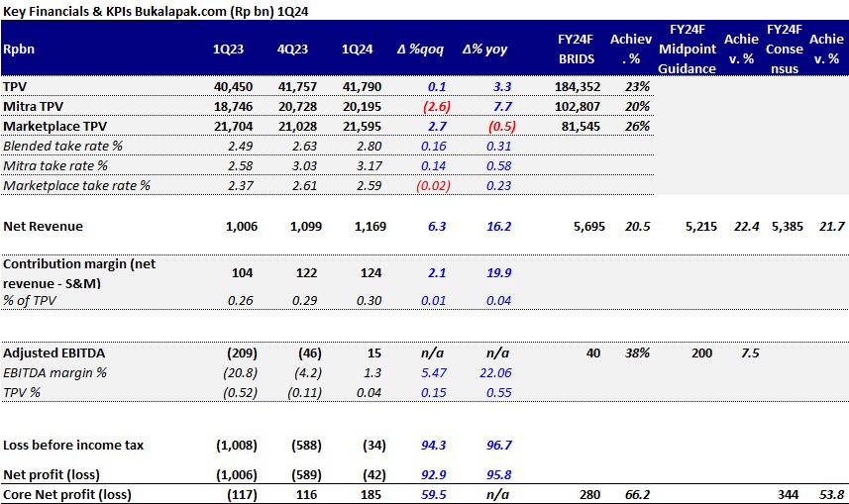Select the Net Revenue BRIDS forecast 5,695
849x504 pixels.
589,227
